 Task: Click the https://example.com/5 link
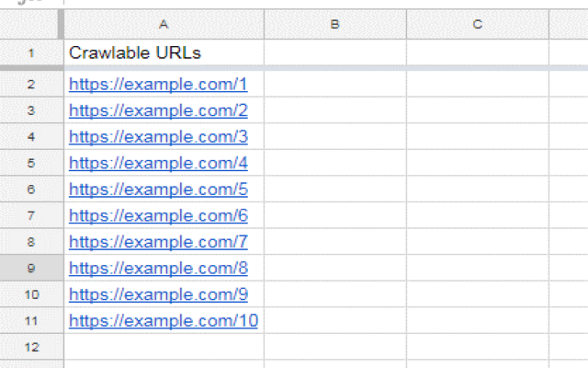158,190
